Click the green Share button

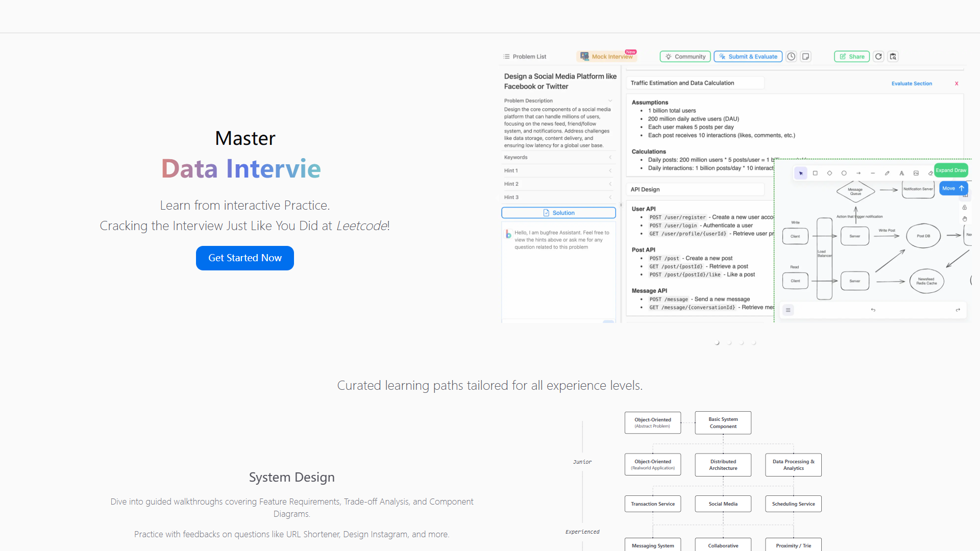pos(852,57)
